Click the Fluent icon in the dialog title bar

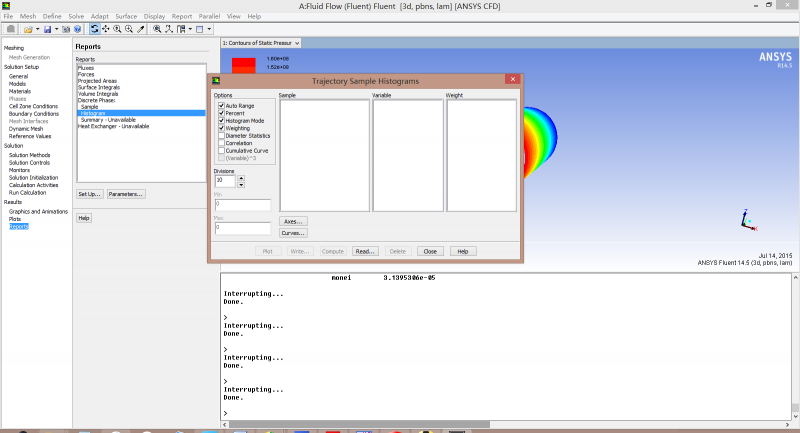tap(216, 81)
